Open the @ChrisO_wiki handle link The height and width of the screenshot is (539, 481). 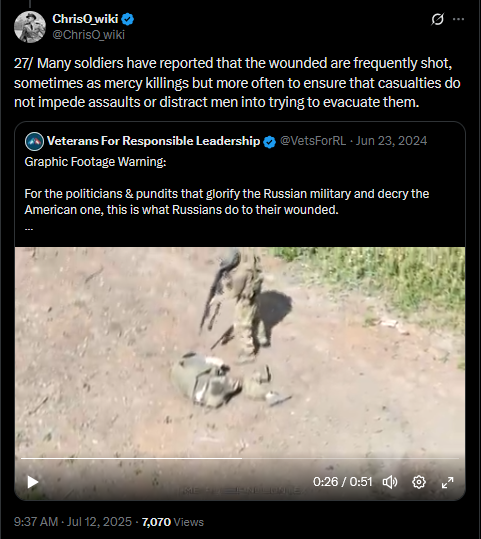[x=88, y=35]
